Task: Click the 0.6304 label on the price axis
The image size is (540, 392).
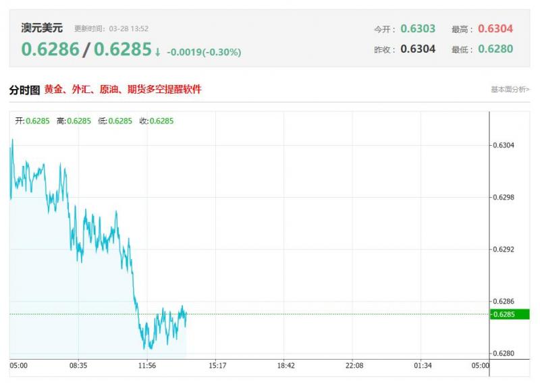Action: click(x=504, y=145)
